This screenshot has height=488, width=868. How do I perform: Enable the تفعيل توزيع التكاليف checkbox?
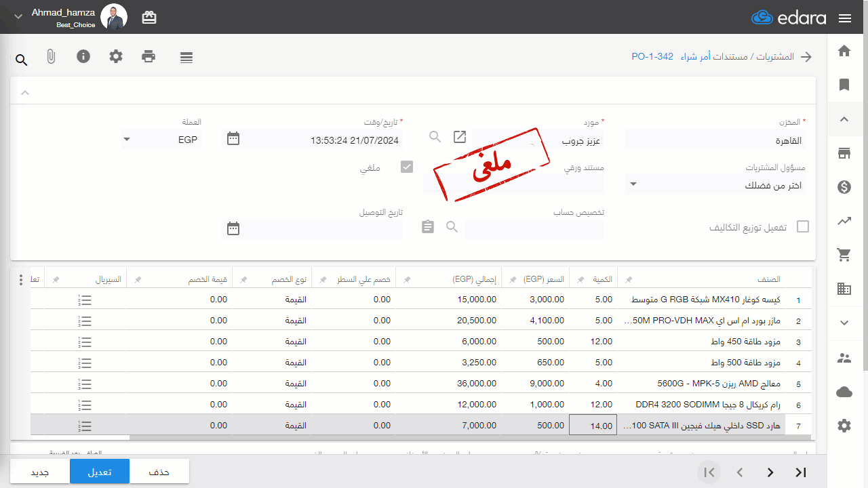pos(803,226)
